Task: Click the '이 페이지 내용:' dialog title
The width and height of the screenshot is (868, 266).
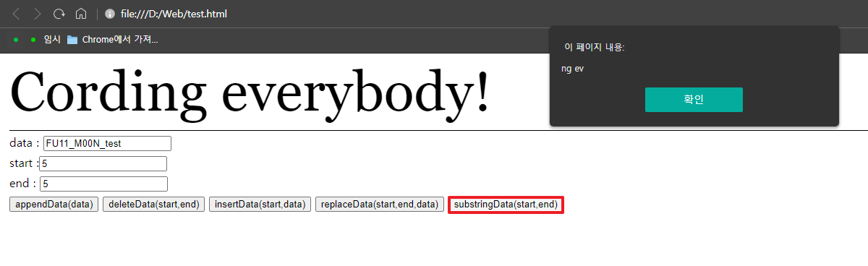Action: (x=594, y=47)
